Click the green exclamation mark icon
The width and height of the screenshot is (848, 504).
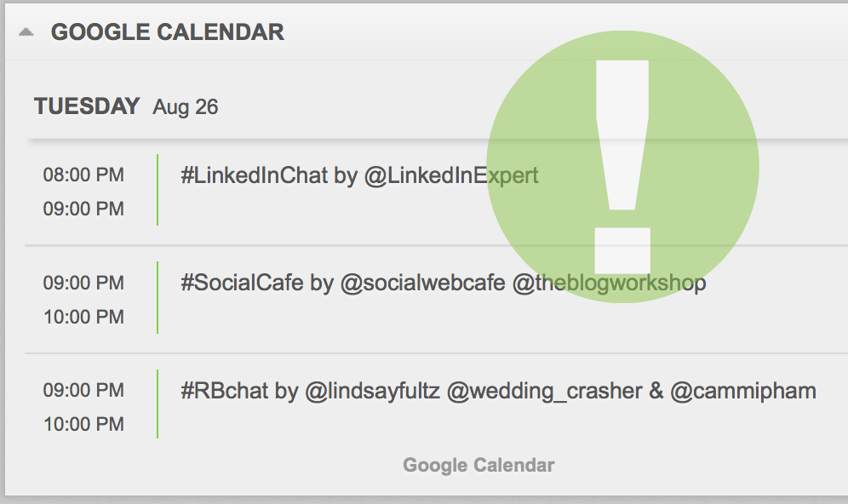click(x=622, y=168)
